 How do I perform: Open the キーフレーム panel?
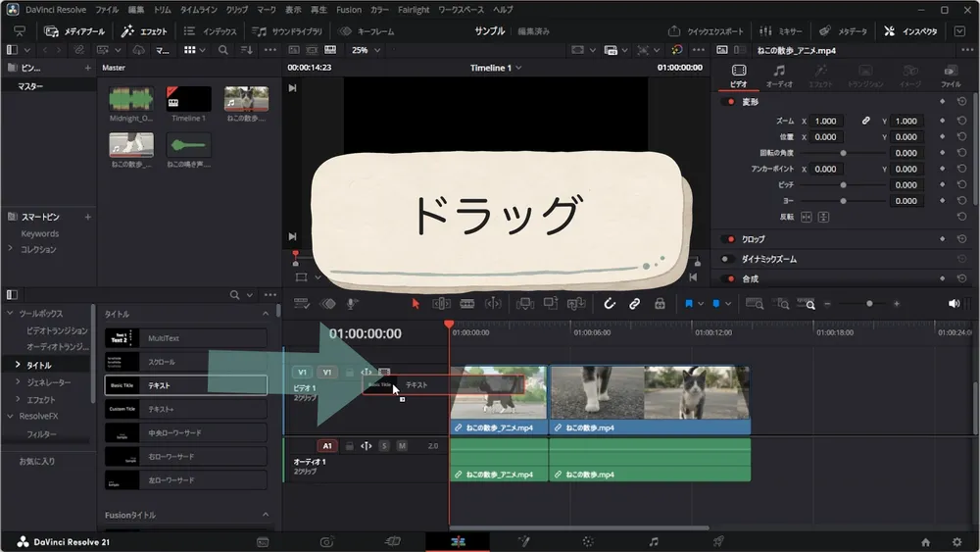[367, 31]
